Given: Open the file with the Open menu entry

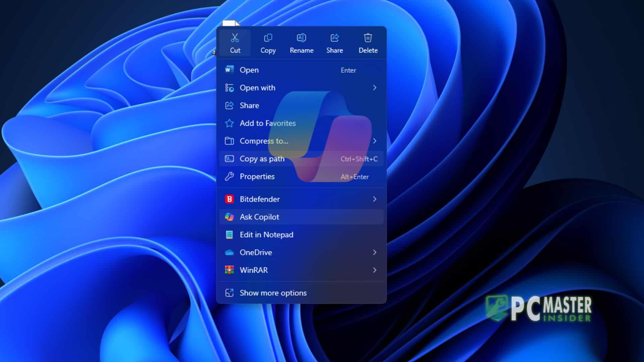Looking at the screenshot, I should click(x=249, y=70).
